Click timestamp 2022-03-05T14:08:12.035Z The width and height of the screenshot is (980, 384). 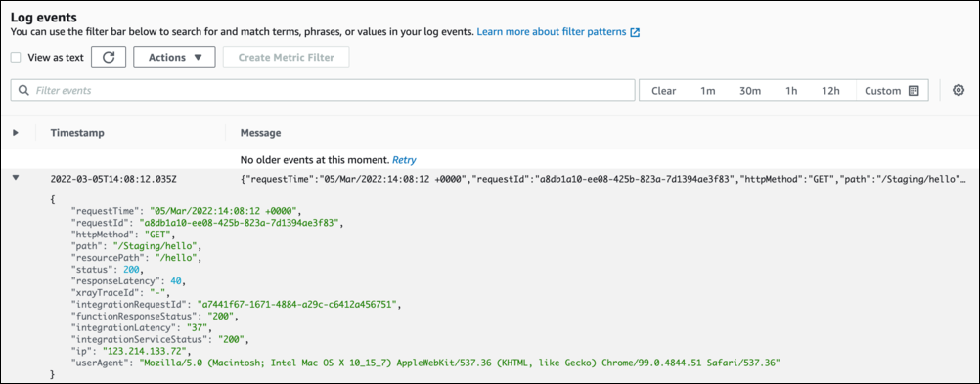pos(113,179)
